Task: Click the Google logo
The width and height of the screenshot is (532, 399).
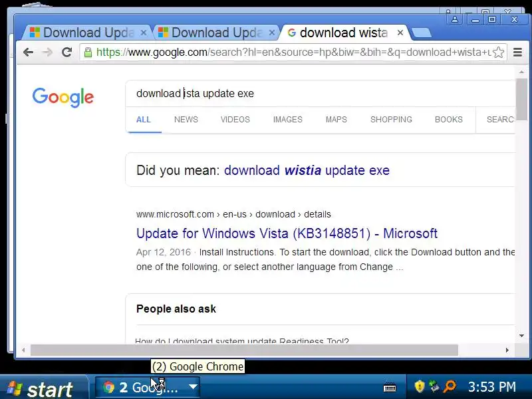Action: 63,97
